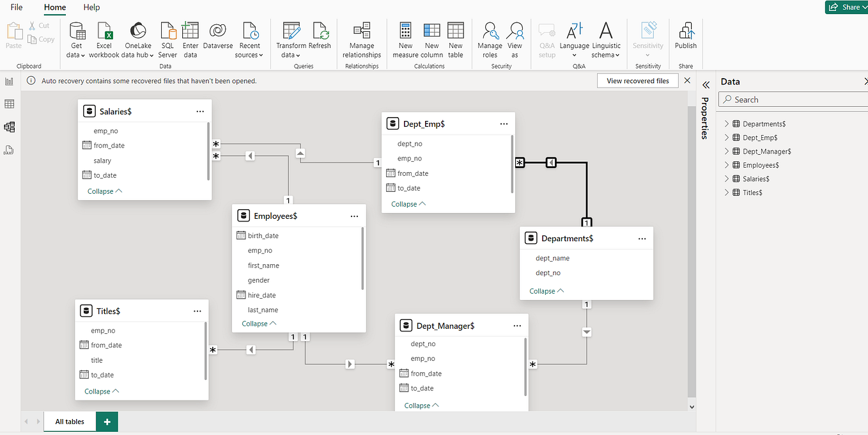Open the File menu
Viewport: 868px width, 435px height.
pos(16,8)
